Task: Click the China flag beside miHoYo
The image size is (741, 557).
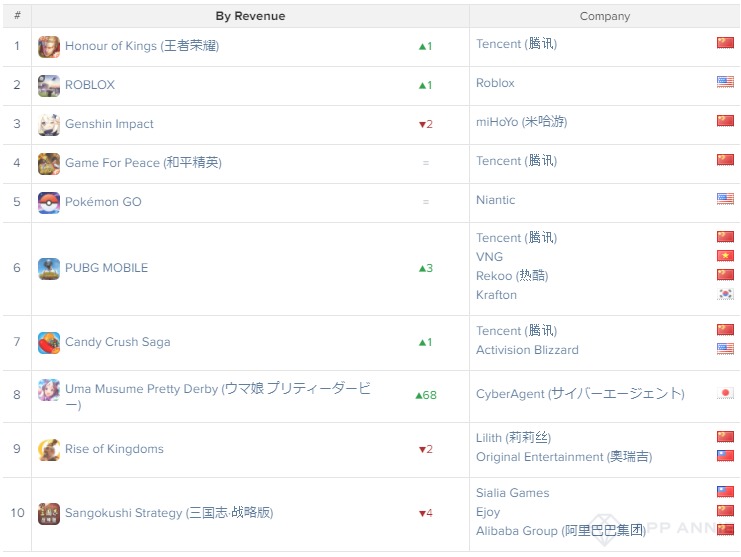Action: (725, 120)
